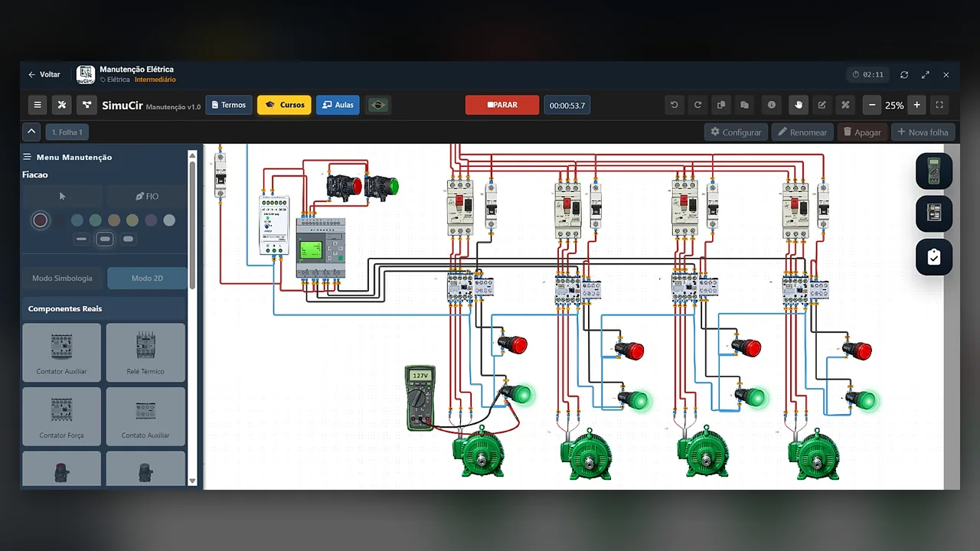Click the expand arrows icon in header

click(926, 75)
